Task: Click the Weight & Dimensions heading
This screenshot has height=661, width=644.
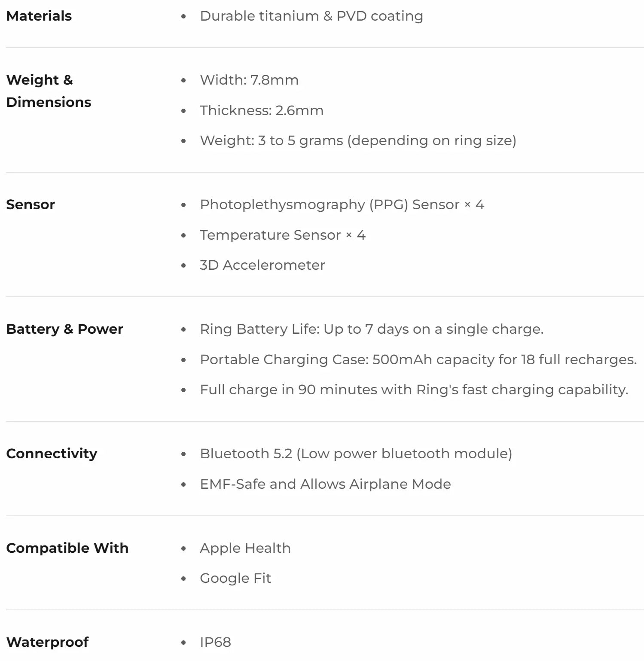Action: click(x=49, y=91)
